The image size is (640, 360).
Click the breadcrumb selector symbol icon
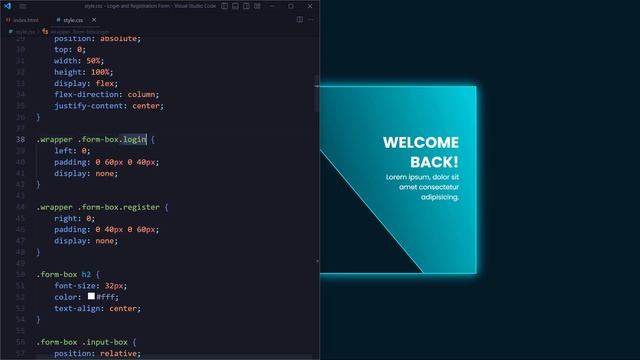[45, 31]
